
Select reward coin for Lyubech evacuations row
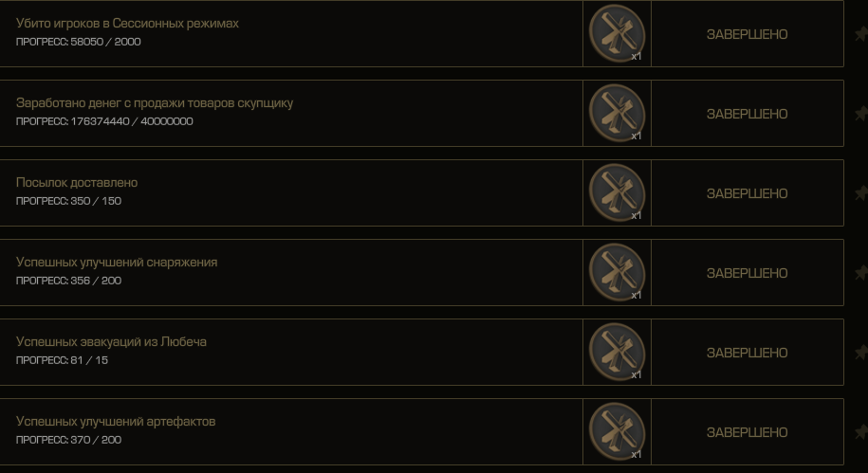click(x=617, y=352)
